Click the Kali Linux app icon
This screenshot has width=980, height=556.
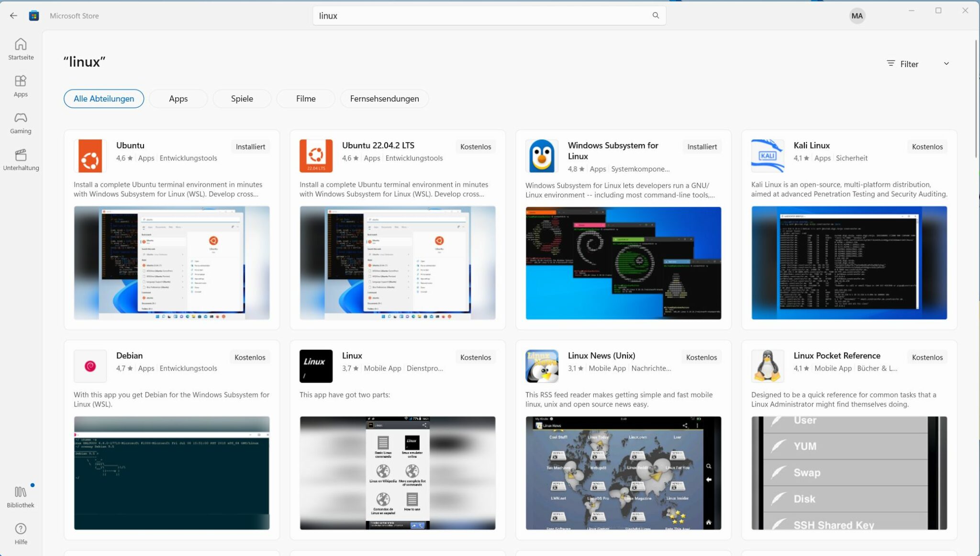768,155
